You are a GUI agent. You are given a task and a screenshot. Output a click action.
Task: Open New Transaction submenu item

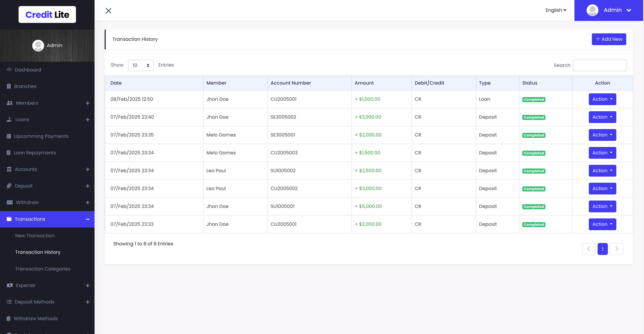click(x=35, y=235)
